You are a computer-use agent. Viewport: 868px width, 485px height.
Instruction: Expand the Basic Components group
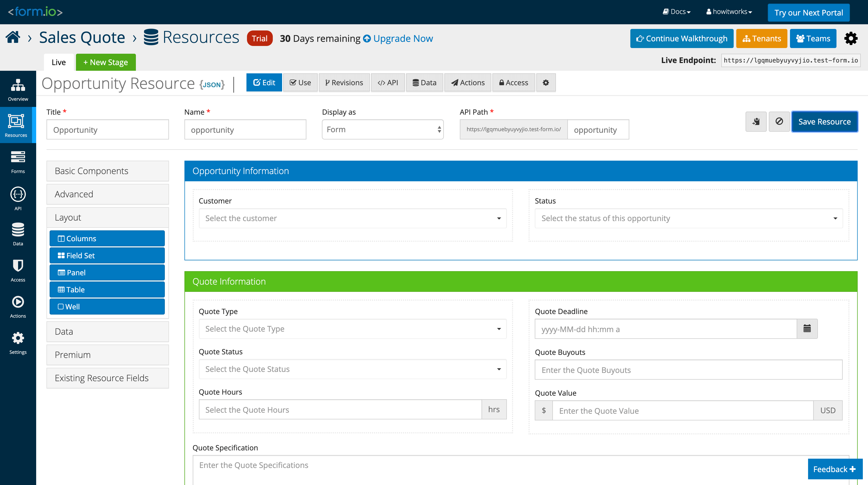point(107,171)
